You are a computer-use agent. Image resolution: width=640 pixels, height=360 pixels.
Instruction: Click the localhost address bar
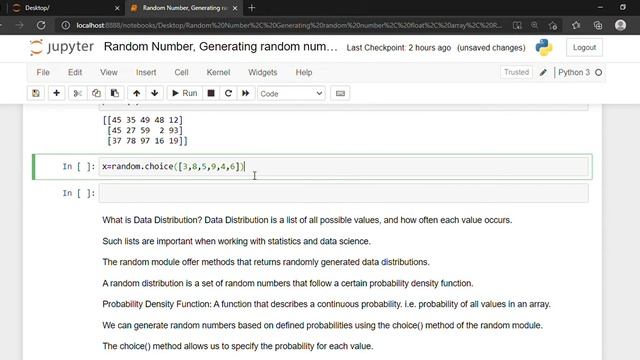click(289, 25)
